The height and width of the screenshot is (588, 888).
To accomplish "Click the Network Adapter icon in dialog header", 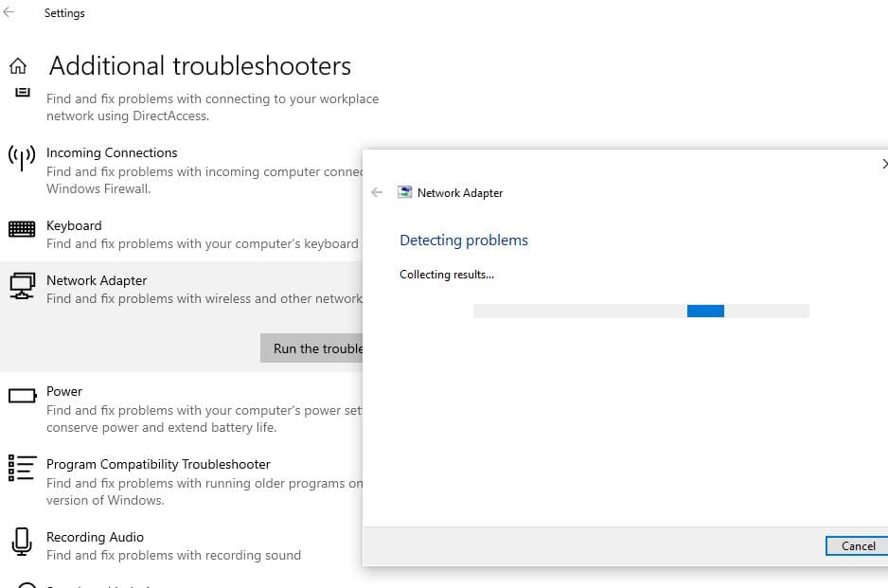I will coord(404,192).
